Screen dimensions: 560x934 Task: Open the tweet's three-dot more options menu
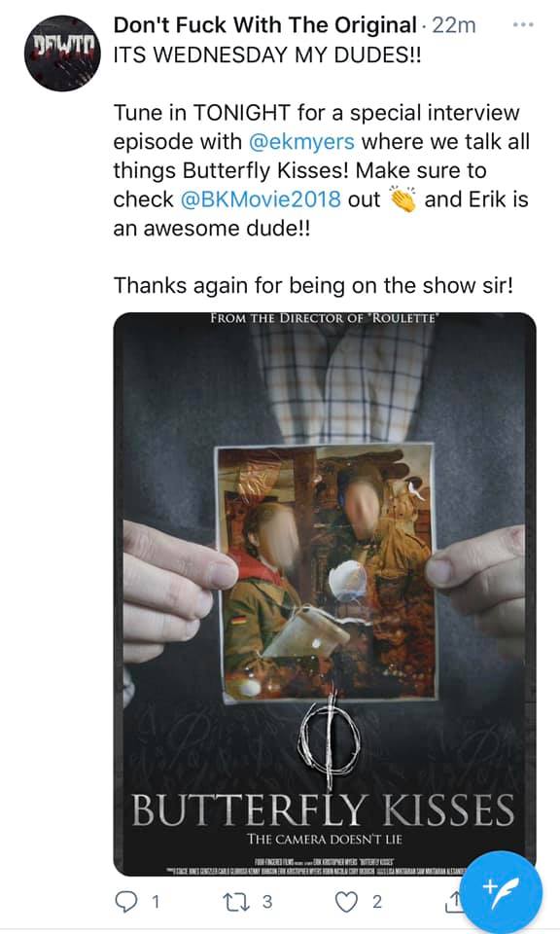coord(523,25)
